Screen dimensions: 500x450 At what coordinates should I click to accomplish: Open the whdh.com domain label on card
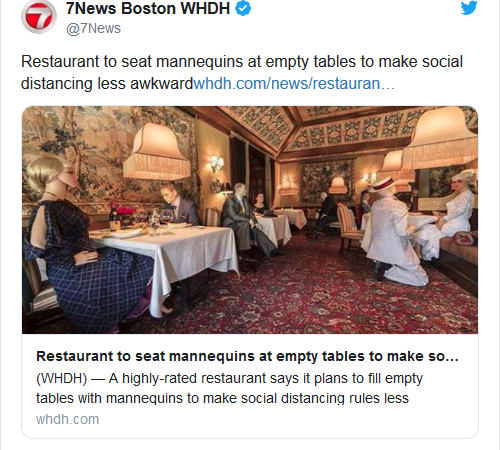68,419
